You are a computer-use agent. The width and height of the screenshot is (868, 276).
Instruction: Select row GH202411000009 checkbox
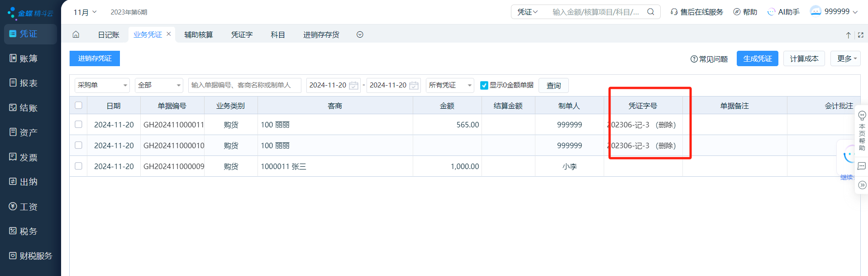pos(78,166)
